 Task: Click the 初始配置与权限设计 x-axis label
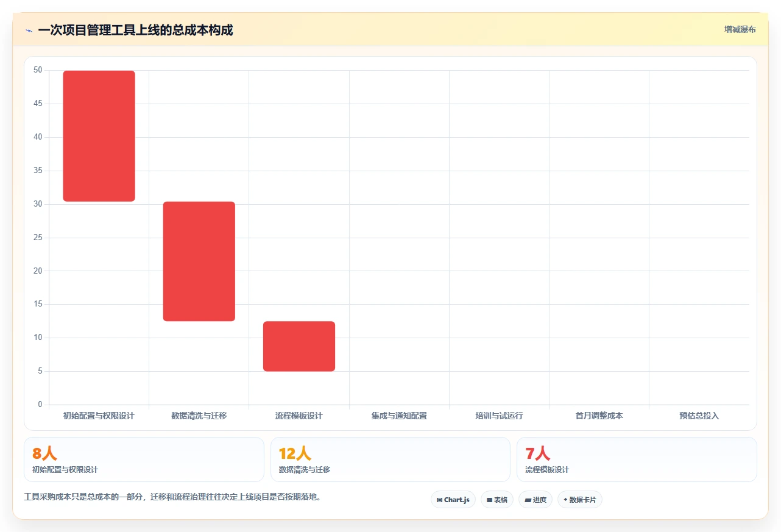(99, 416)
